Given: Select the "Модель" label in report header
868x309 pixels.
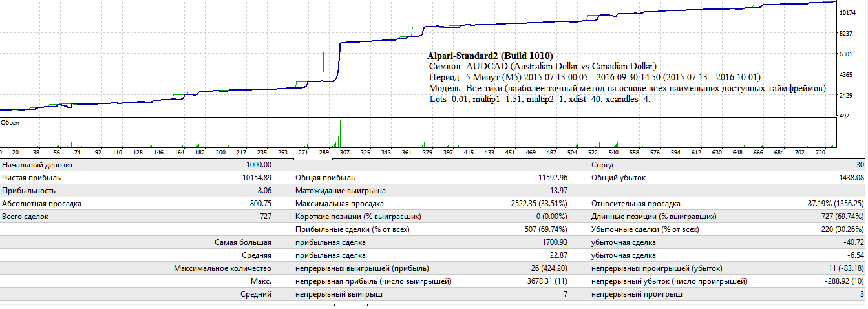Looking at the screenshot, I should point(445,88).
